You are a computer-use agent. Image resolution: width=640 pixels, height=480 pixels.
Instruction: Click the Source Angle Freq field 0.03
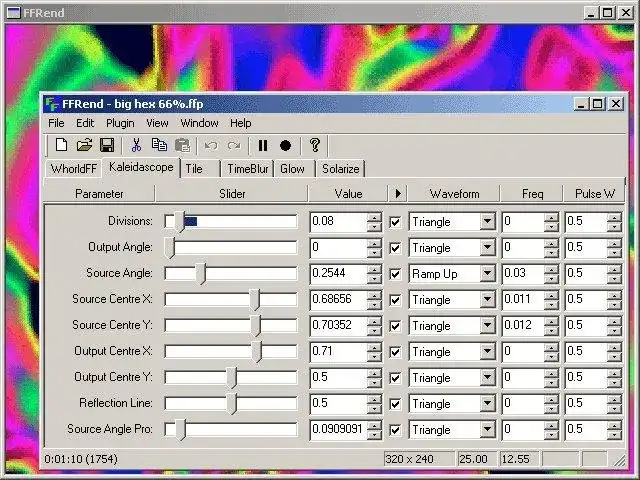(x=523, y=273)
